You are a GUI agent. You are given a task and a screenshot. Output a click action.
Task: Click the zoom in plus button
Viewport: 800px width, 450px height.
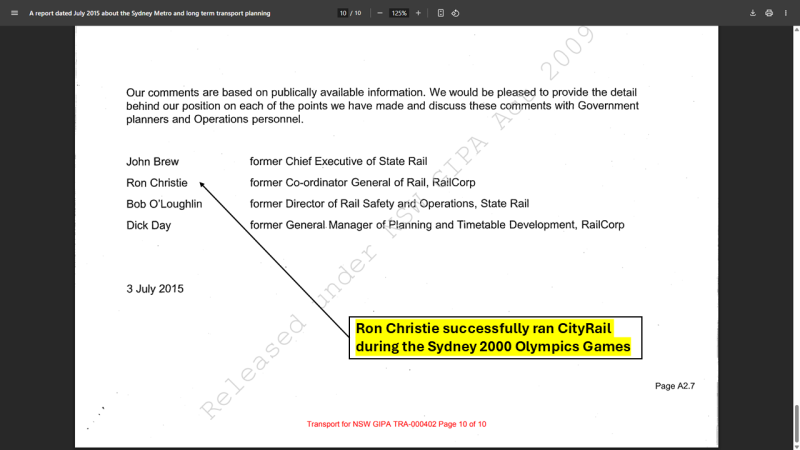coord(418,13)
